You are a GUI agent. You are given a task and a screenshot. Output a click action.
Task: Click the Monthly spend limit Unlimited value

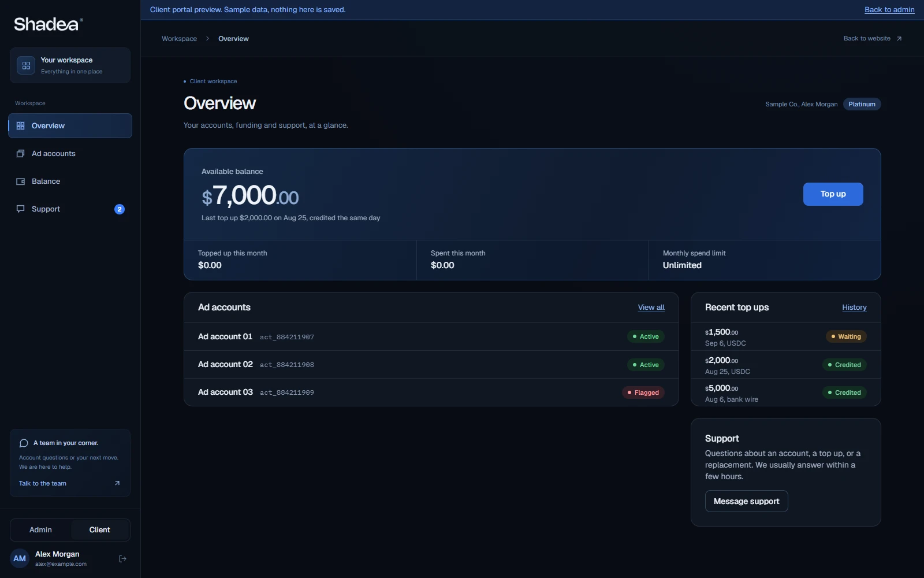tap(682, 265)
